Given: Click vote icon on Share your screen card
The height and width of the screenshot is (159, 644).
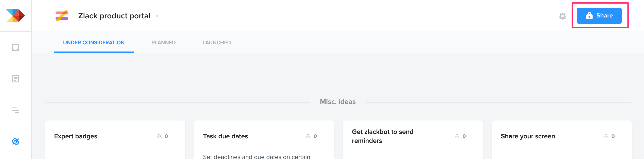Looking at the screenshot, I should 606,136.
